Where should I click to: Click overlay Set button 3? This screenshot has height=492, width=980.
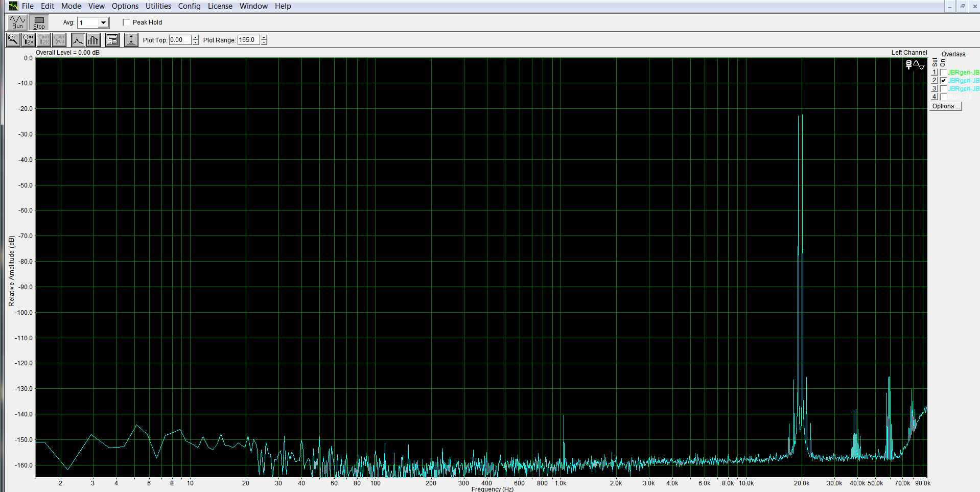pos(934,89)
